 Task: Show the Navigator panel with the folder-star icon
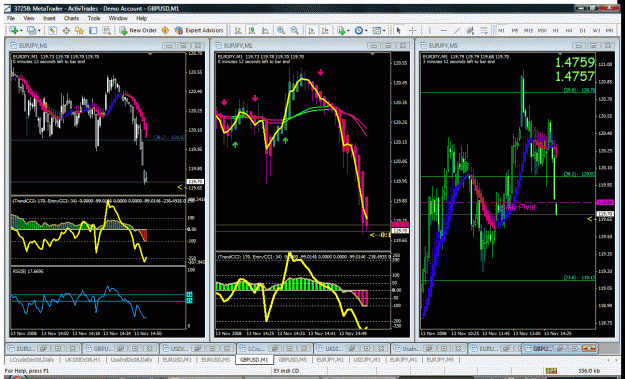pos(79,30)
